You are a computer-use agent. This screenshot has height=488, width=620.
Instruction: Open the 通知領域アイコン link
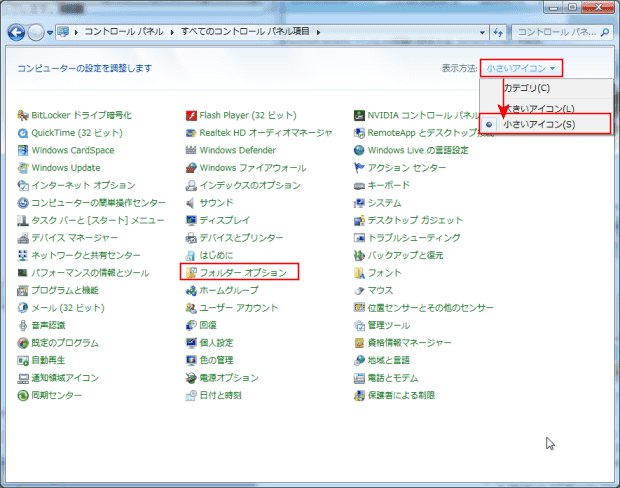65,378
